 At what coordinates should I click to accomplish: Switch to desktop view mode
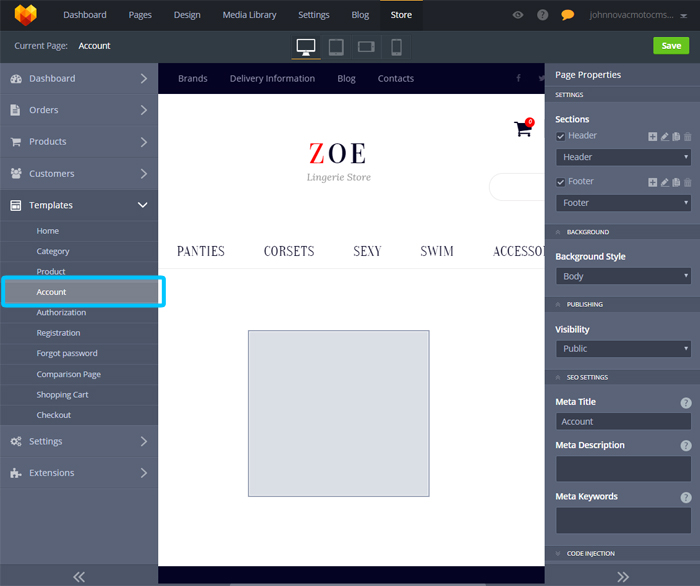pos(306,47)
